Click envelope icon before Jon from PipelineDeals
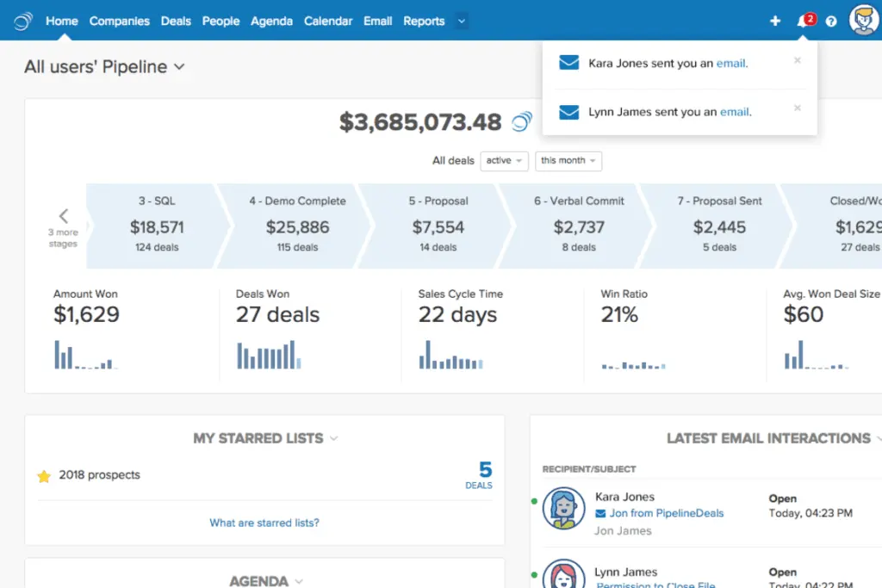The width and height of the screenshot is (882, 588). 600,513
